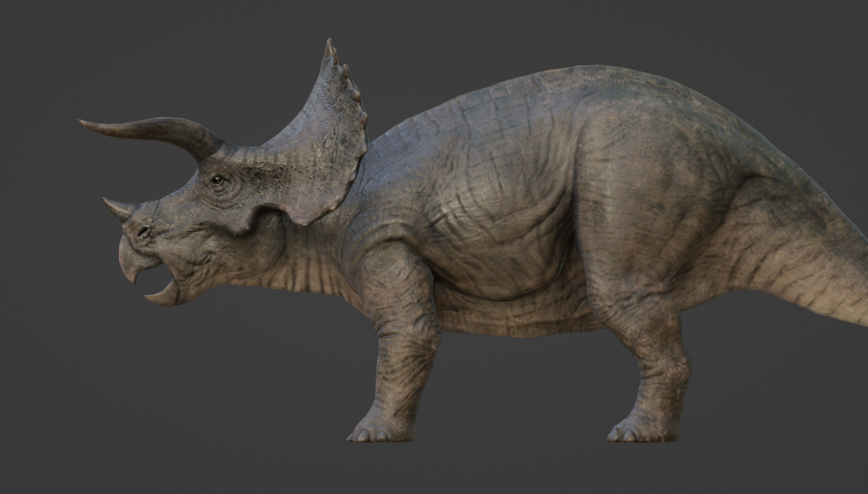Select the small nose horn
Screen dimensions: 868x494
point(118,208)
